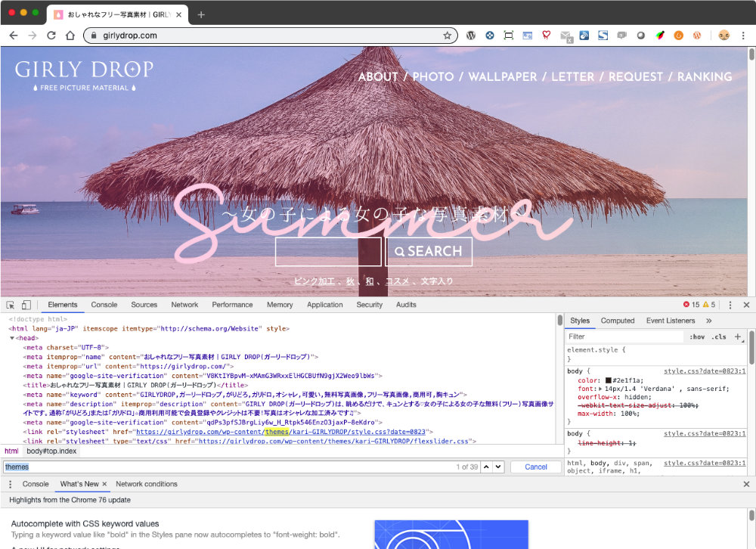Cancel the DOM search bar
This screenshot has width=756, height=549.
coord(536,467)
